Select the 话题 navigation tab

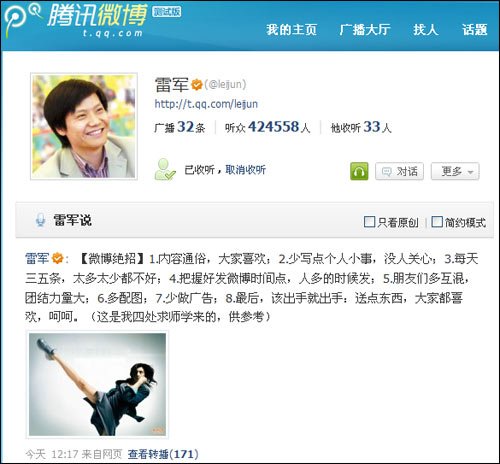click(475, 30)
